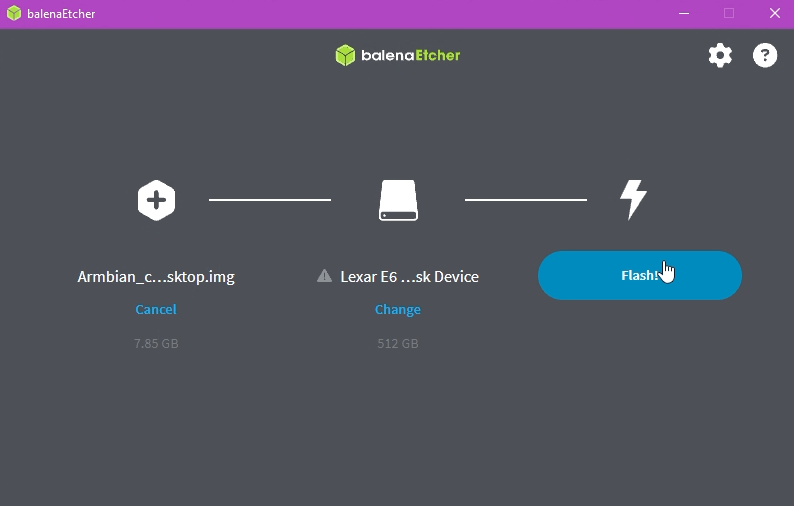
Task: Select the Armbian_c...sktop.img file name
Action: coord(156,277)
